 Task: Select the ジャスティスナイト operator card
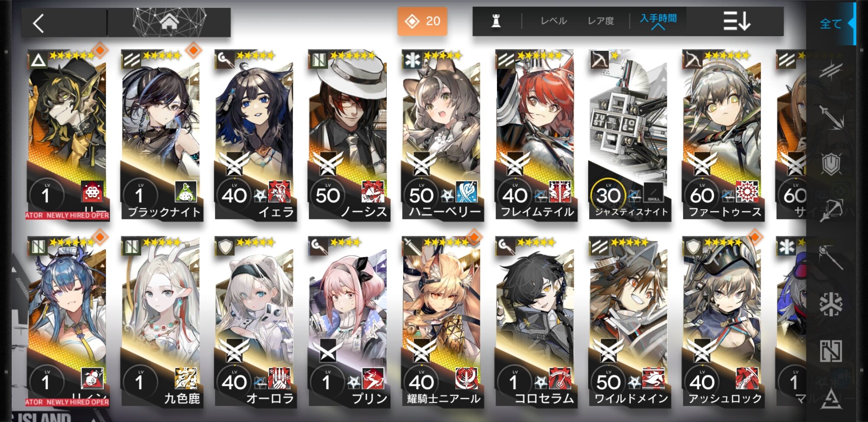[628, 135]
